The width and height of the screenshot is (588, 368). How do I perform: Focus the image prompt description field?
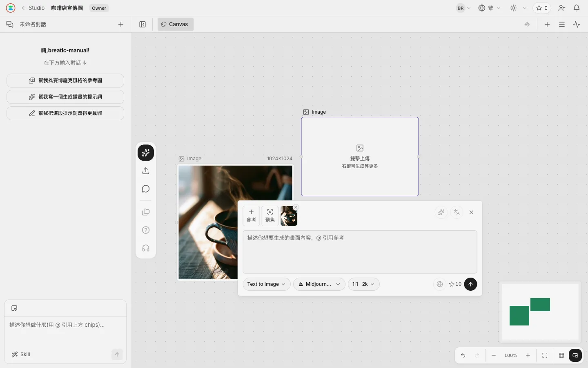point(360,252)
